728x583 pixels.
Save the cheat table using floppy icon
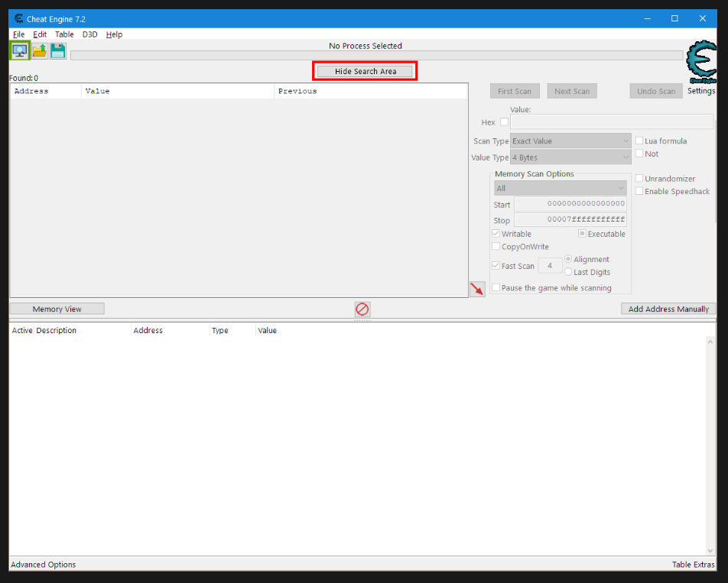[58, 50]
